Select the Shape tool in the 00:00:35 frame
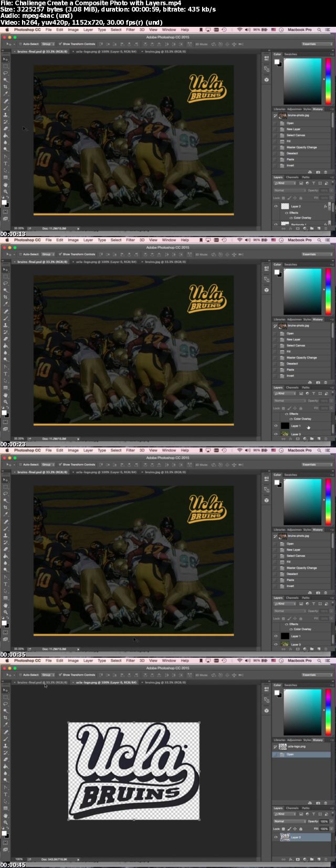This screenshot has width=336, height=868. click(6, 598)
